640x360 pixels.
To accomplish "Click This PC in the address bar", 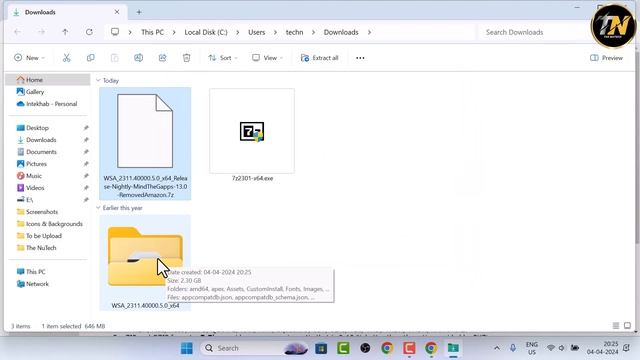I will tap(152, 32).
